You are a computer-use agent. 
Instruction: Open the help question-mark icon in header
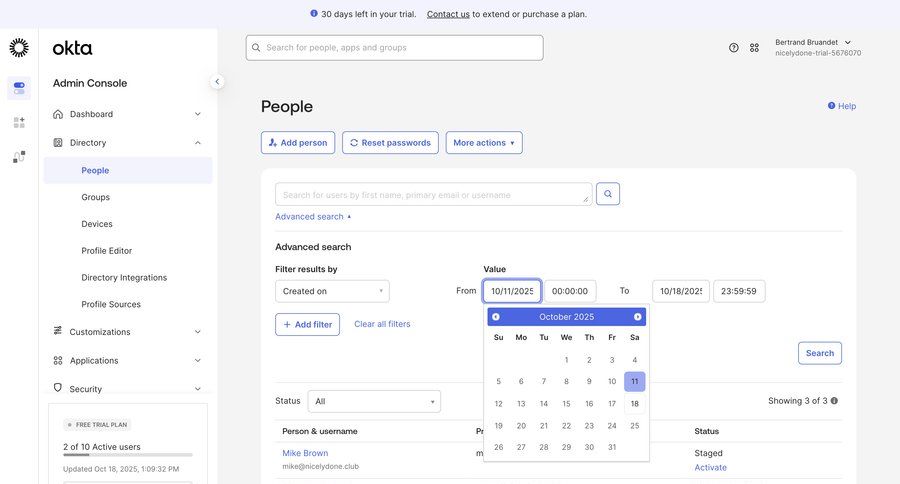pos(734,48)
